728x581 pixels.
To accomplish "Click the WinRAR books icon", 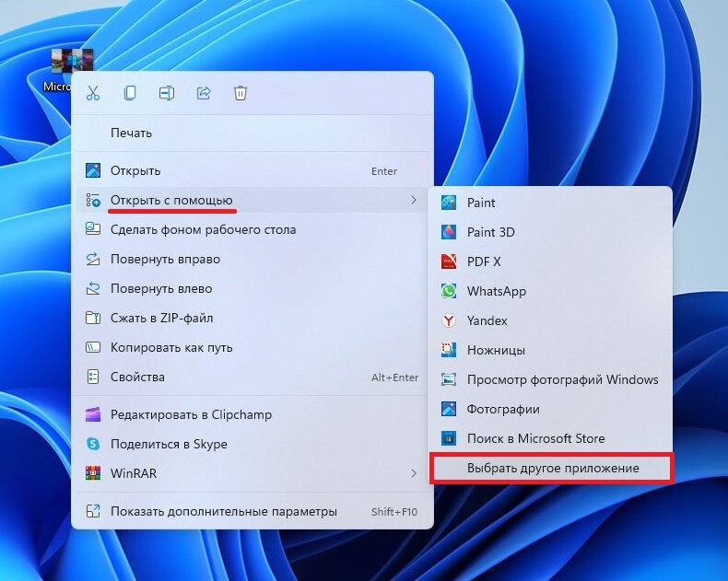I will [x=93, y=473].
